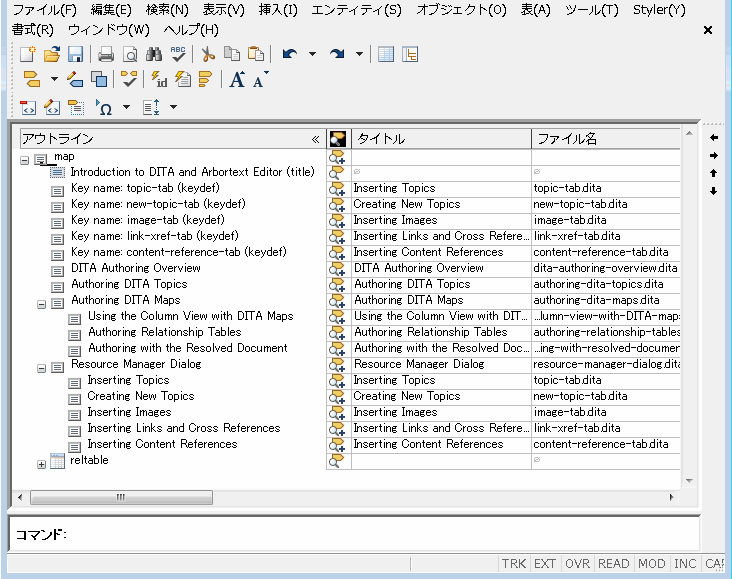Move the item down with the down arrow
This screenshot has height=579, width=732.
coord(714,191)
